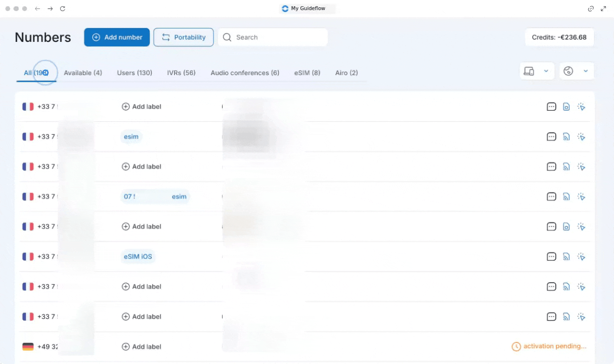614x364 pixels.
Task: Click the Portability button
Action: point(184,37)
